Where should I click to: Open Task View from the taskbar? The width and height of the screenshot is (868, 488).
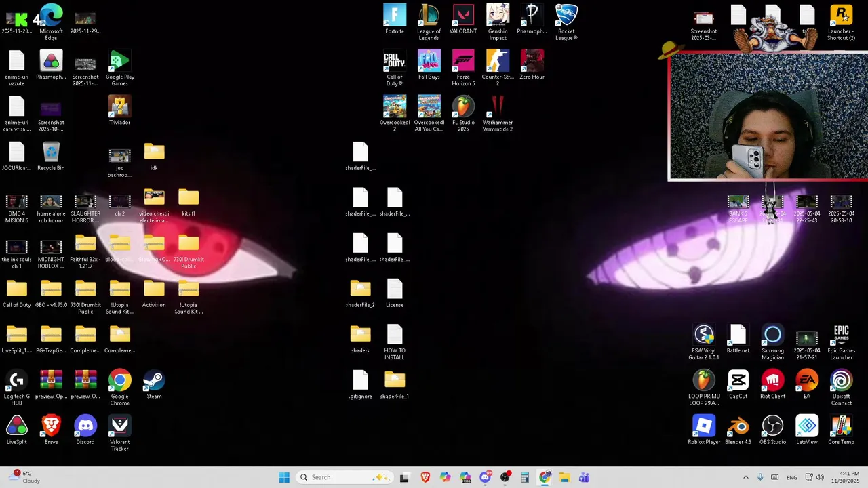click(404, 477)
